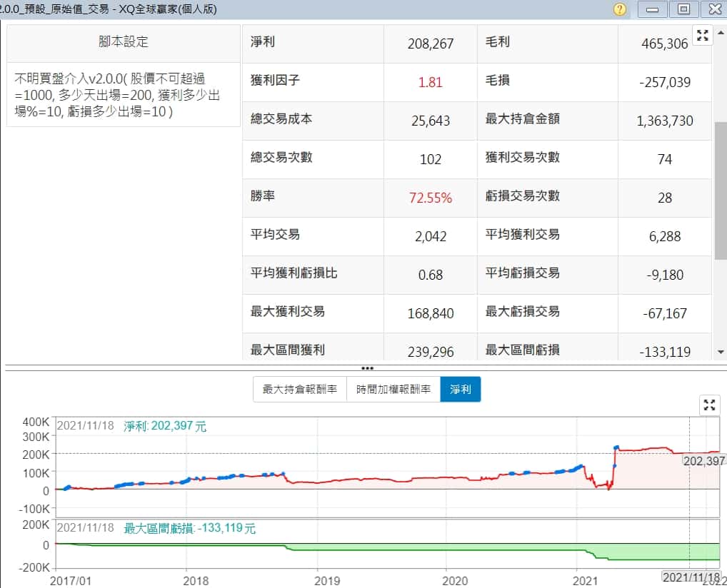This screenshot has width=727, height=588.
Task: Maximize the XQ backtest window
Action: click(683, 9)
